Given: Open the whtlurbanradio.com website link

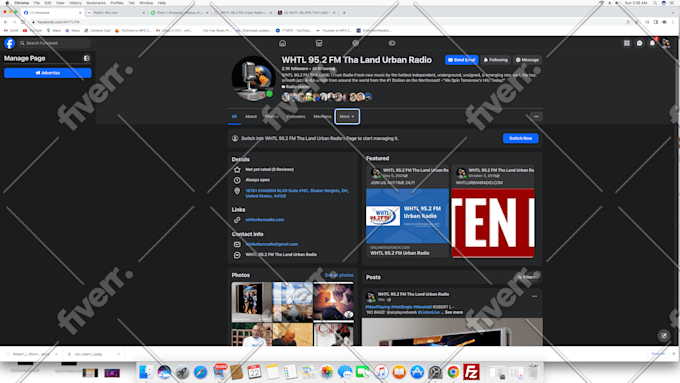Looking at the screenshot, I should click(265, 219).
